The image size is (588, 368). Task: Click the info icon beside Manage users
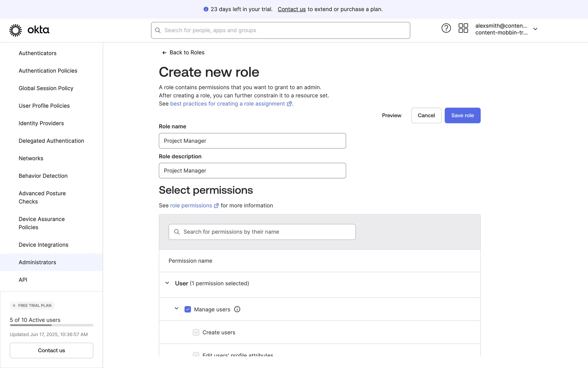click(237, 309)
